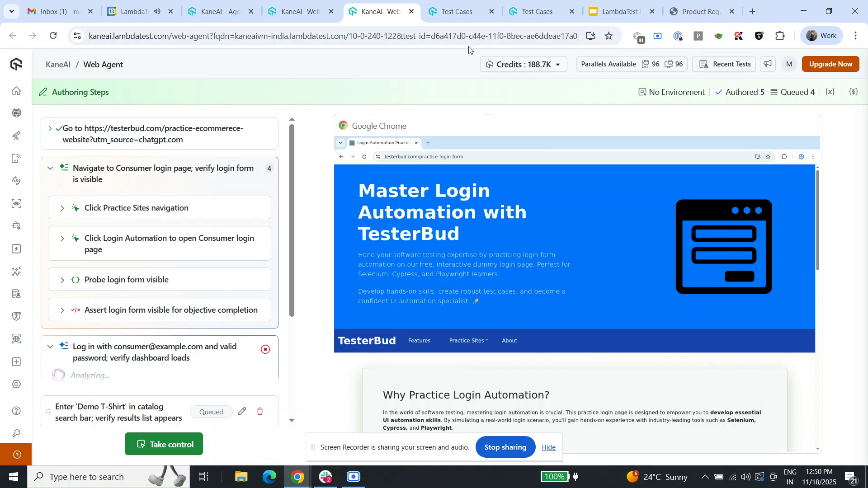This screenshot has height=488, width=868.
Task: Open Google Chrome from the Windows taskbar
Action: point(297,476)
